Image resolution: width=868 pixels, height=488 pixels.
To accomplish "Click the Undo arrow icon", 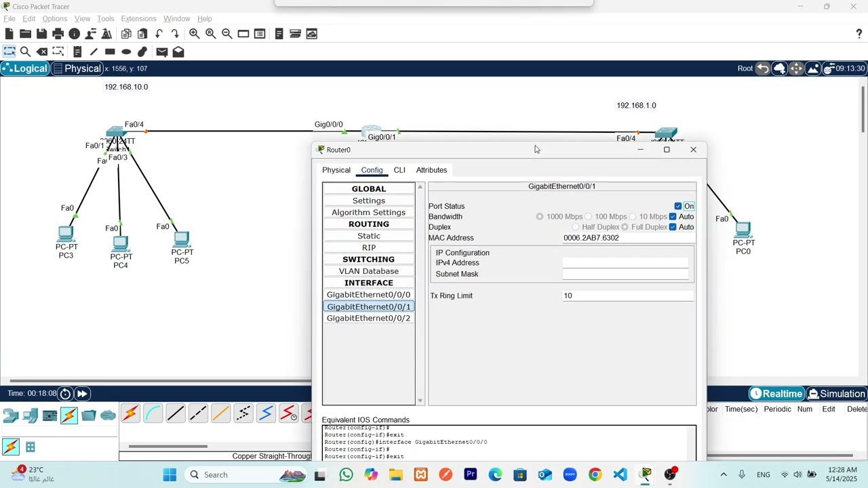I will point(159,33).
